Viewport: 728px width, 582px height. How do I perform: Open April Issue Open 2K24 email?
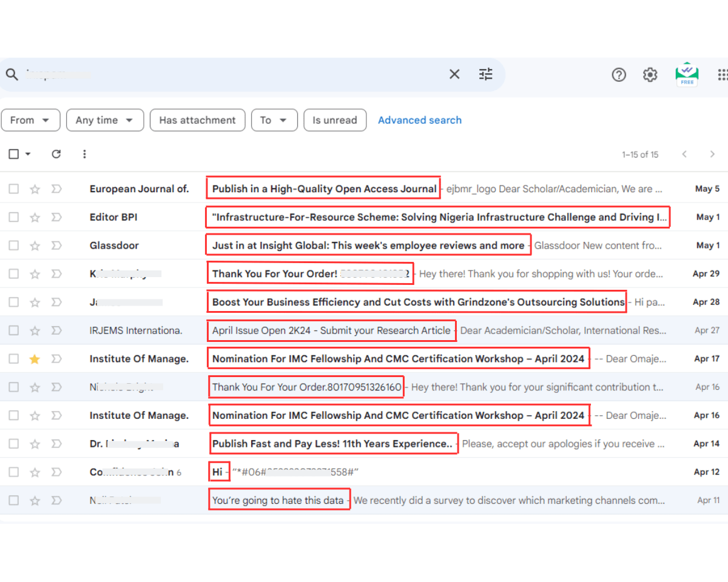pyautogui.click(x=331, y=330)
